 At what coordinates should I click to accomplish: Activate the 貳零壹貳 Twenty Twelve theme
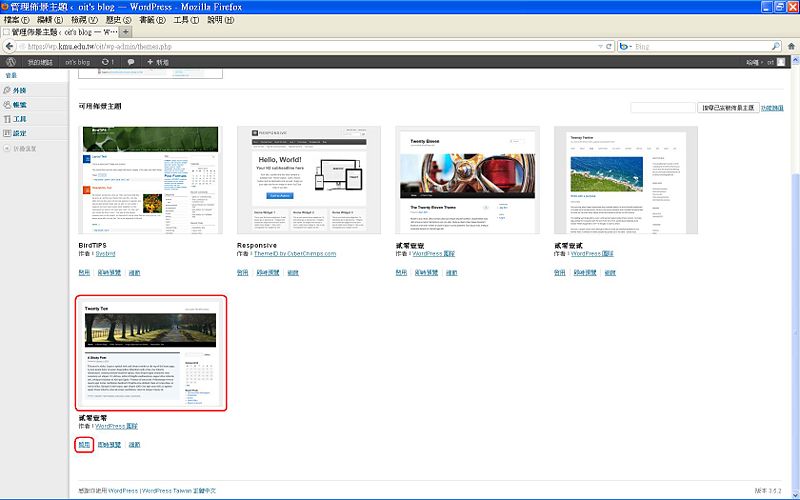[560, 272]
